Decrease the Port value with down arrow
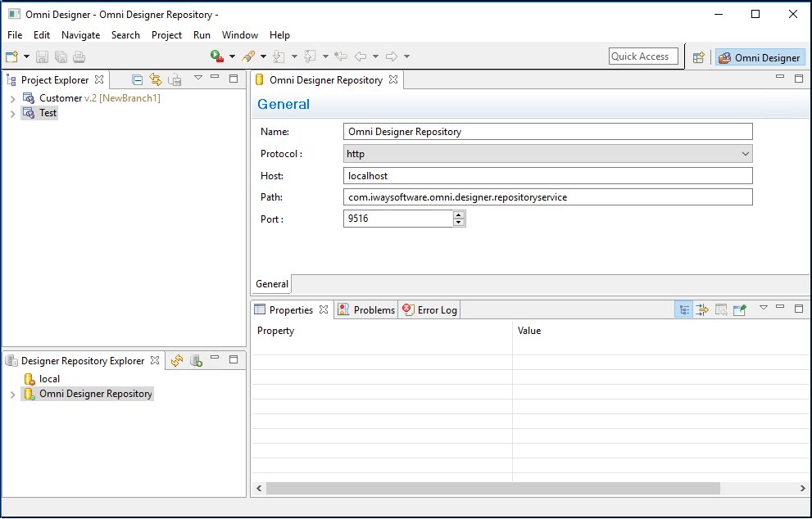The width and height of the screenshot is (812, 519). [458, 223]
